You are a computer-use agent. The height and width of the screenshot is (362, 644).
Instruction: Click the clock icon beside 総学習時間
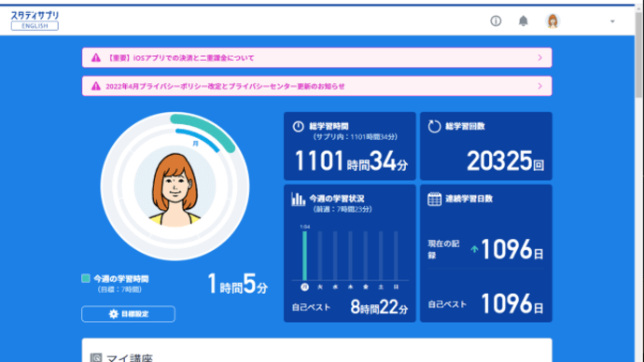(x=298, y=126)
